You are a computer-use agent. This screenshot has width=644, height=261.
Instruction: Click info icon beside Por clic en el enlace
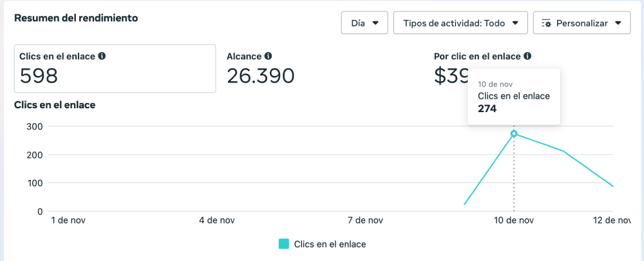[527, 57]
